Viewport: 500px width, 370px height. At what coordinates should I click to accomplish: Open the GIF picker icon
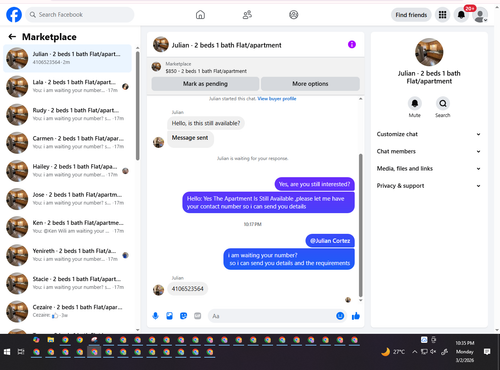[198, 316]
